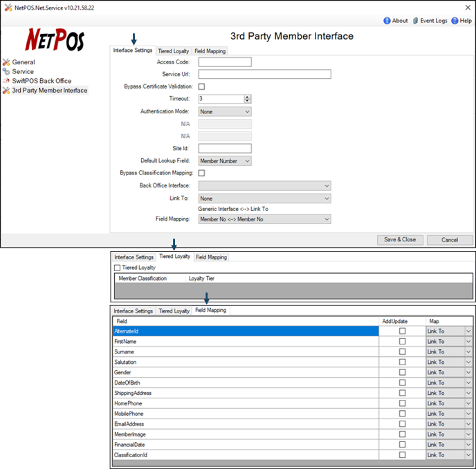Open Map dropdown for DateOfBirth row
Viewport: 476px width, 469px height.
[449, 383]
